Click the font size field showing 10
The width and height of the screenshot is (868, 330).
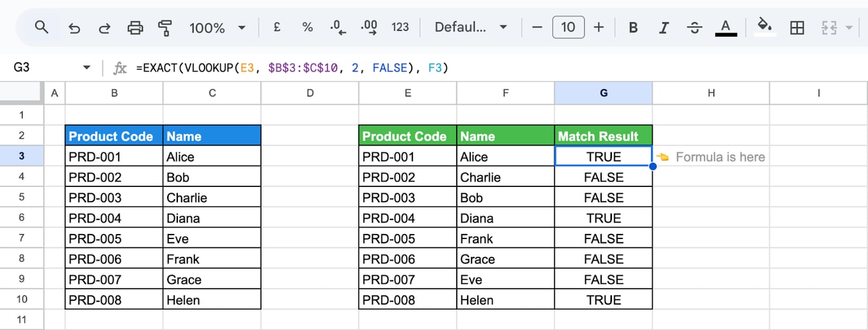pyautogui.click(x=568, y=27)
